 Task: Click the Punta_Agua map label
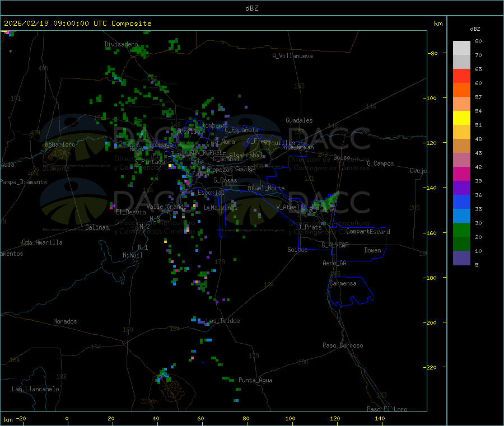pos(255,380)
